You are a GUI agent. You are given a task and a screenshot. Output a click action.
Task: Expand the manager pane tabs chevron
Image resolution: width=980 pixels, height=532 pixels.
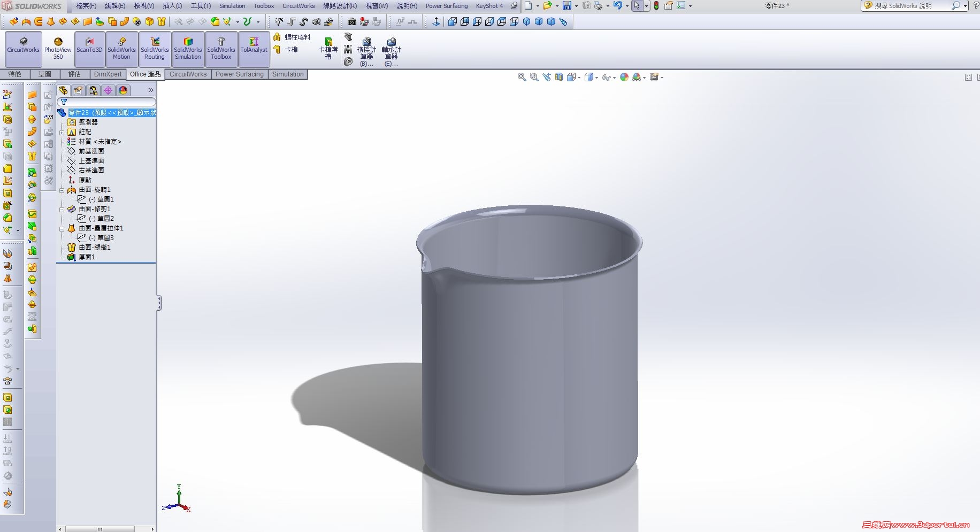[x=151, y=90]
